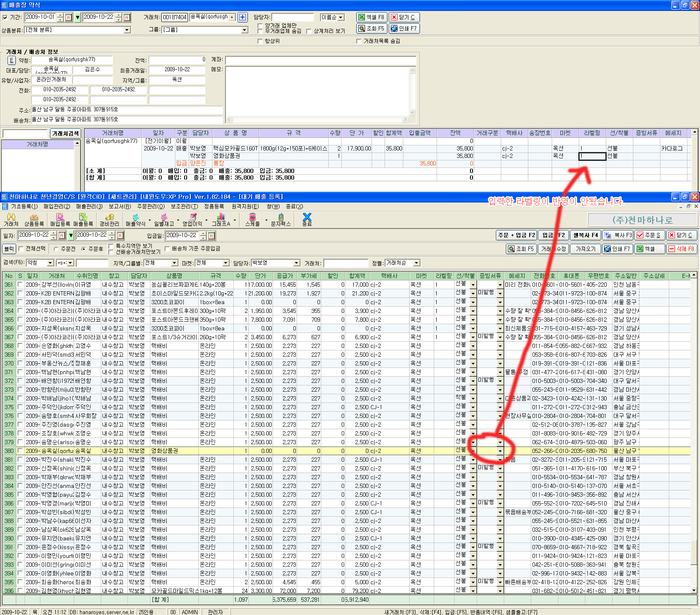Click 닫기 C in 매출장 약식 window

[404, 17]
